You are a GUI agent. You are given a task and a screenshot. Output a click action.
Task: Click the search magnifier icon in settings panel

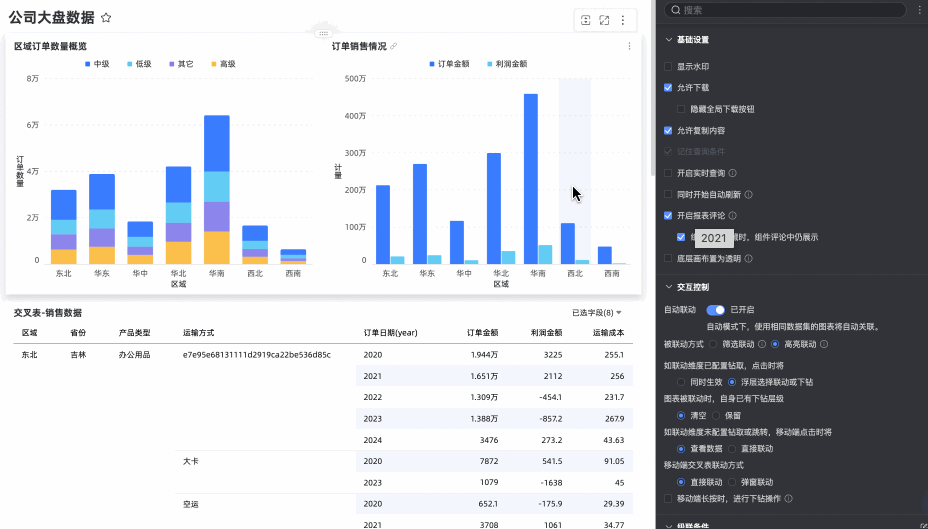(x=675, y=10)
